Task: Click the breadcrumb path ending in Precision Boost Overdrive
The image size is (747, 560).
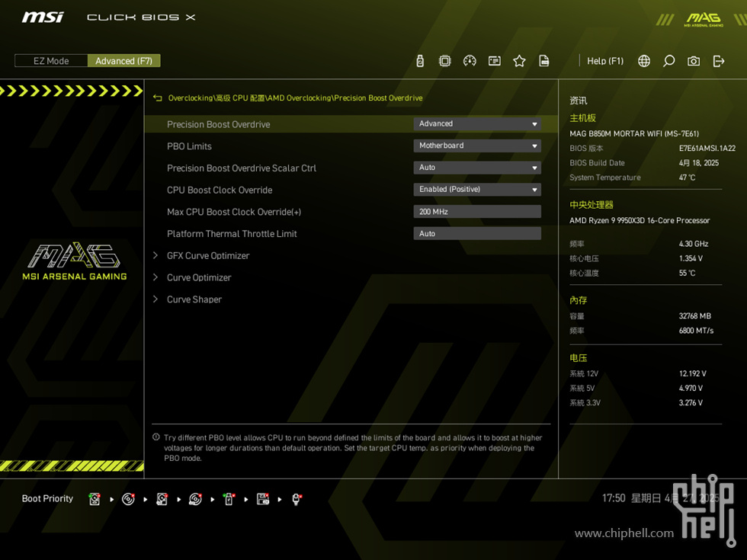Action: pos(296,98)
